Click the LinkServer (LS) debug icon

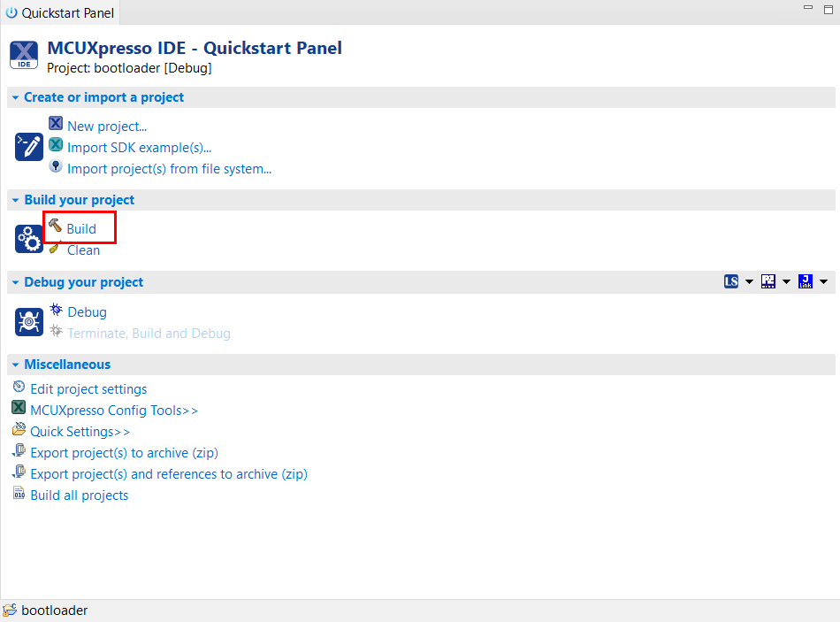pos(731,282)
